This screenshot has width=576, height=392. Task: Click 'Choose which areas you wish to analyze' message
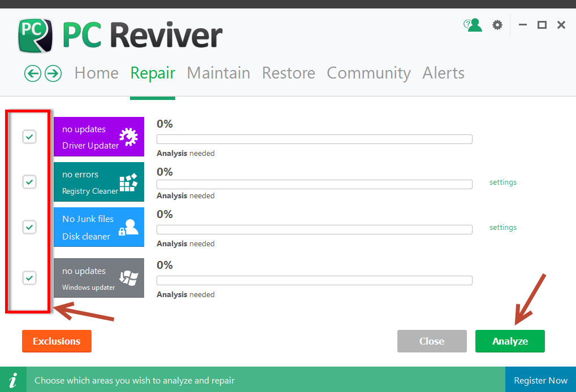click(x=135, y=381)
